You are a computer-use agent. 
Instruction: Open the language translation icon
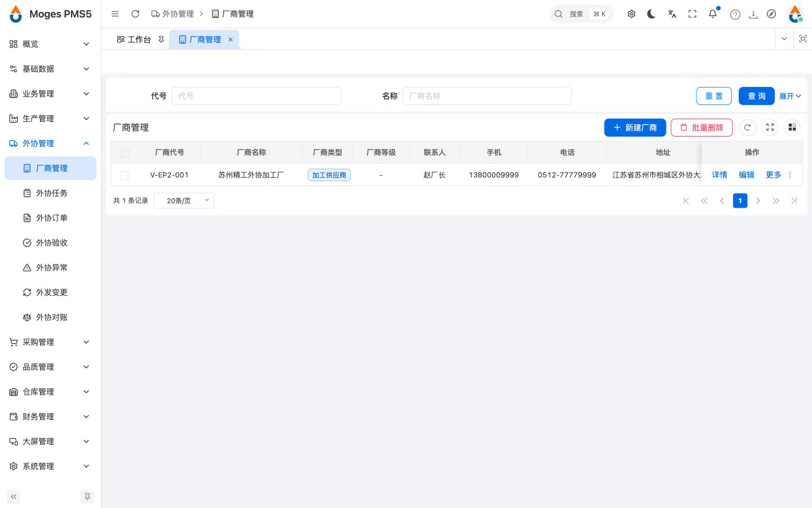(672, 14)
